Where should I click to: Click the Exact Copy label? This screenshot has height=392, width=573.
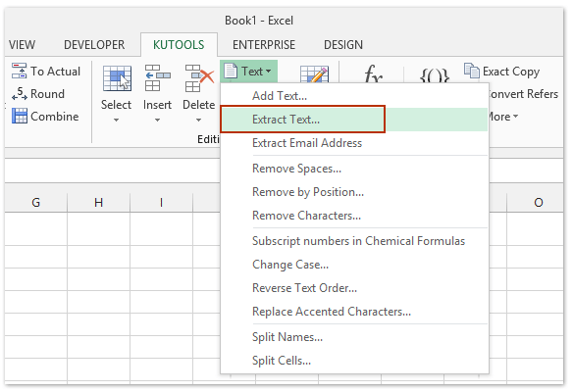[x=511, y=72]
